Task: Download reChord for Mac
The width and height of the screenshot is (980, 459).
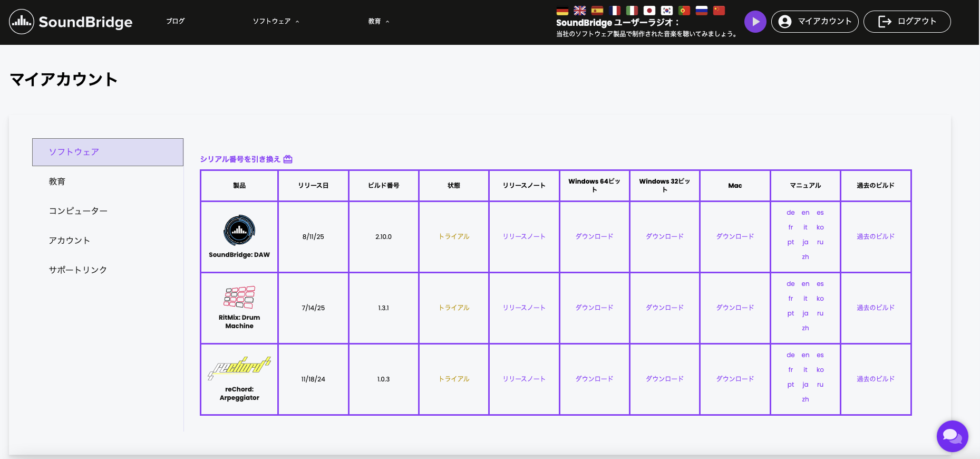Action: pyautogui.click(x=735, y=379)
